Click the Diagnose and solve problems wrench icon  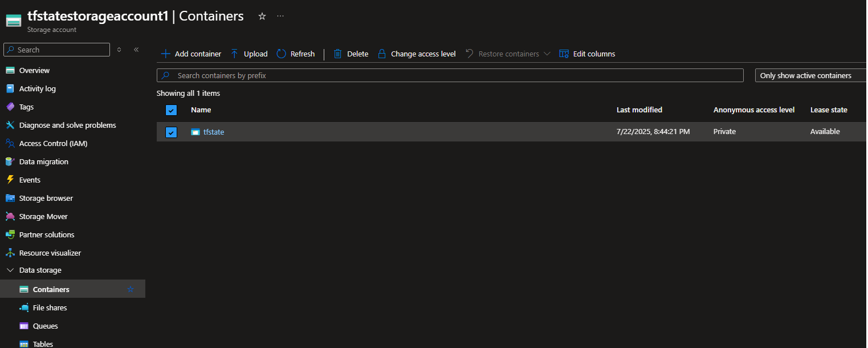(x=10, y=126)
